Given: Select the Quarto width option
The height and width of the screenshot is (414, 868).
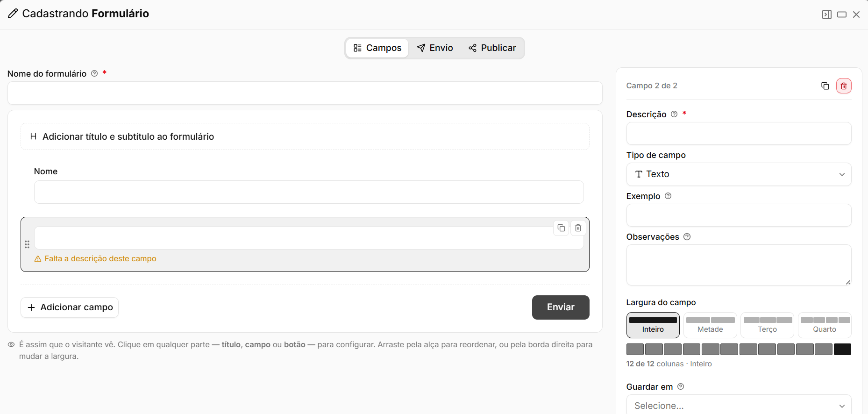Looking at the screenshot, I should [825, 325].
